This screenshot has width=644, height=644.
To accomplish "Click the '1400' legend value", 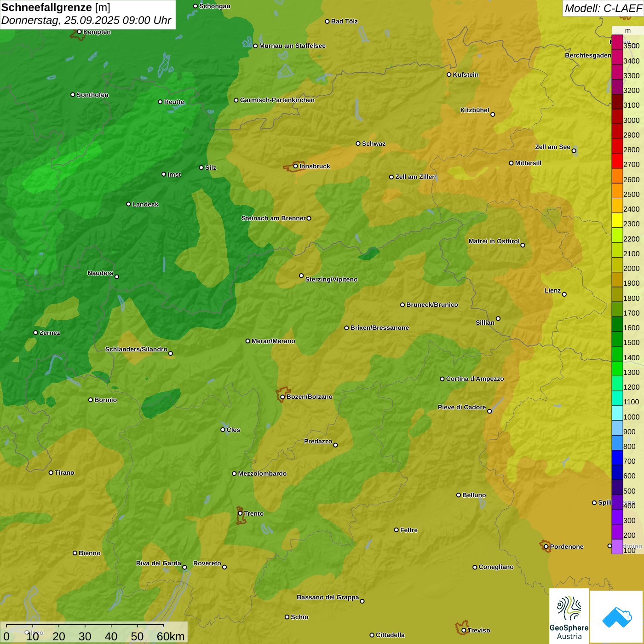I will 632,357.
